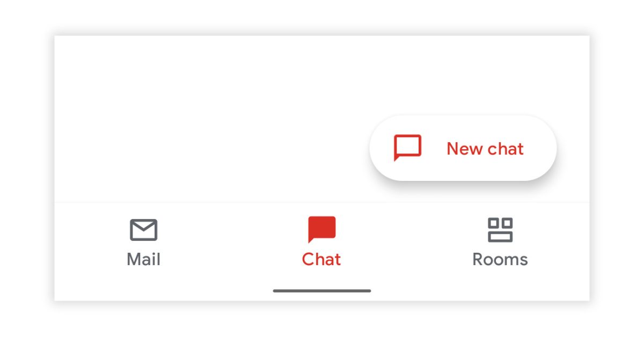This screenshot has width=644, height=337.
Task: Tap the Mail envelope icon
Action: (x=143, y=230)
